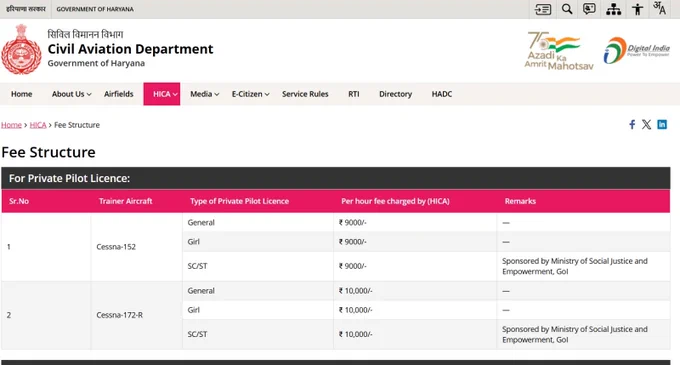Open Service Rules menu item
The width and height of the screenshot is (680, 365).
(x=305, y=94)
